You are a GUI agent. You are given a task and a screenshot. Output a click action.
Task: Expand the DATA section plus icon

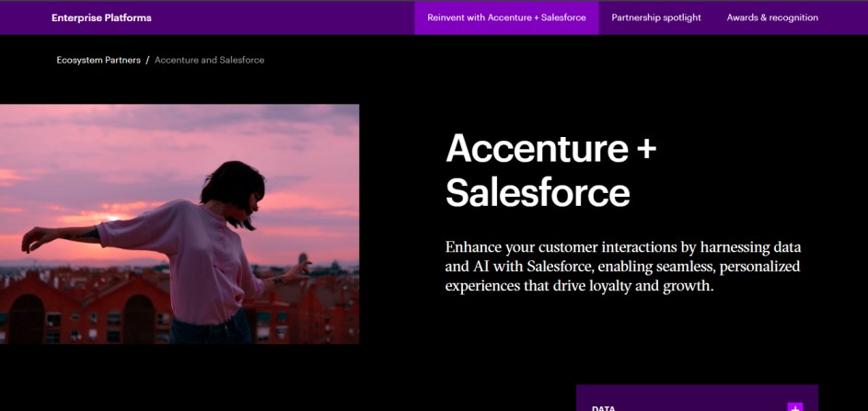795,407
